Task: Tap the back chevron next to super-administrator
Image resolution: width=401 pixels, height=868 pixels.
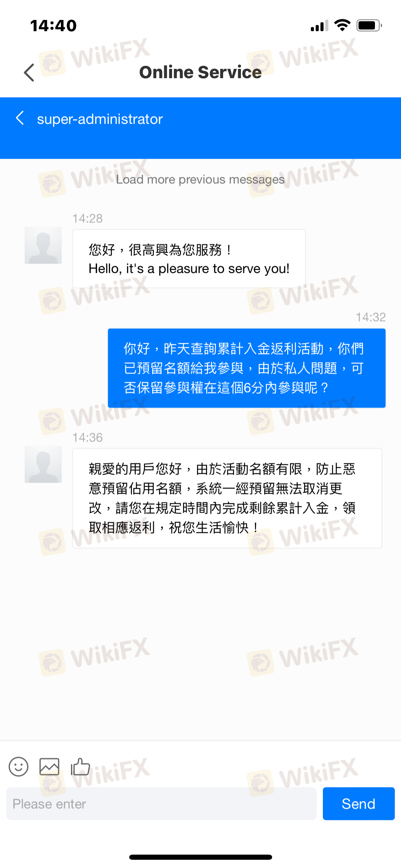Action: click(x=20, y=118)
